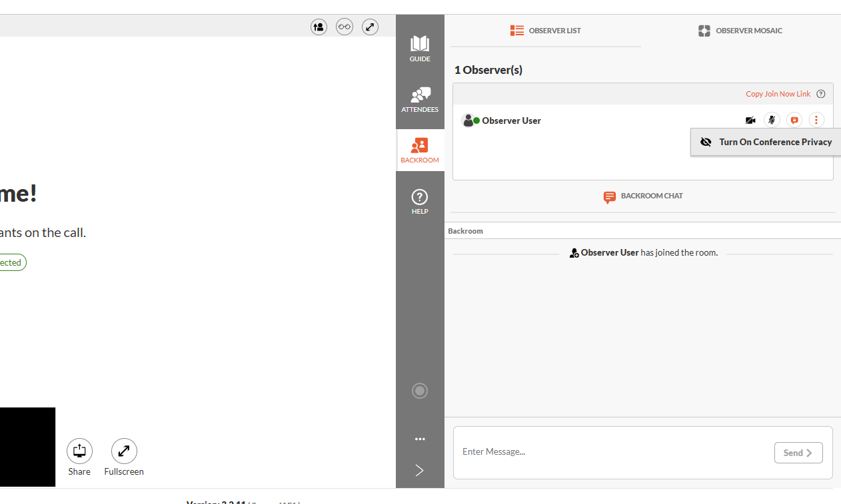Open the help icon beside Copy Join Now Link
Image resolution: width=841 pixels, height=504 pixels.
click(x=821, y=94)
